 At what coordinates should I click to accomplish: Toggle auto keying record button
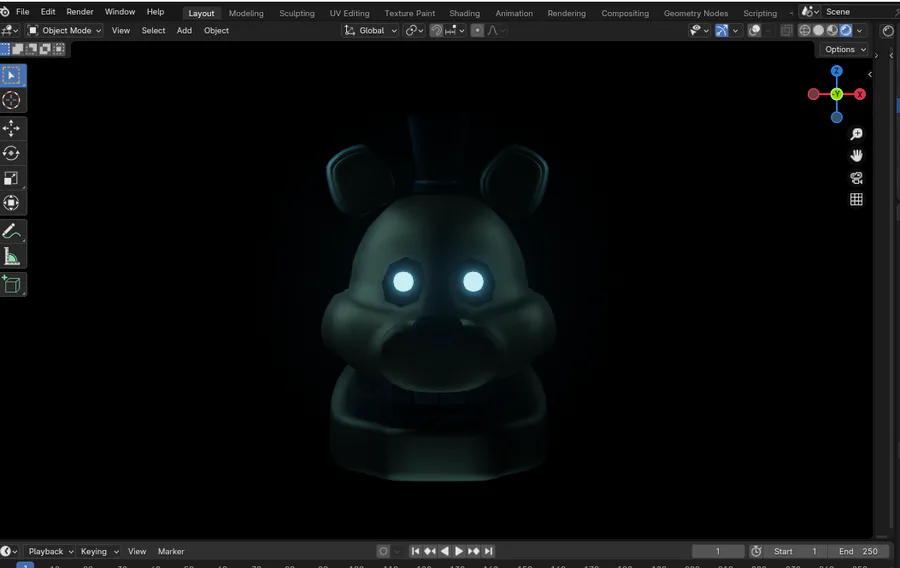383,551
